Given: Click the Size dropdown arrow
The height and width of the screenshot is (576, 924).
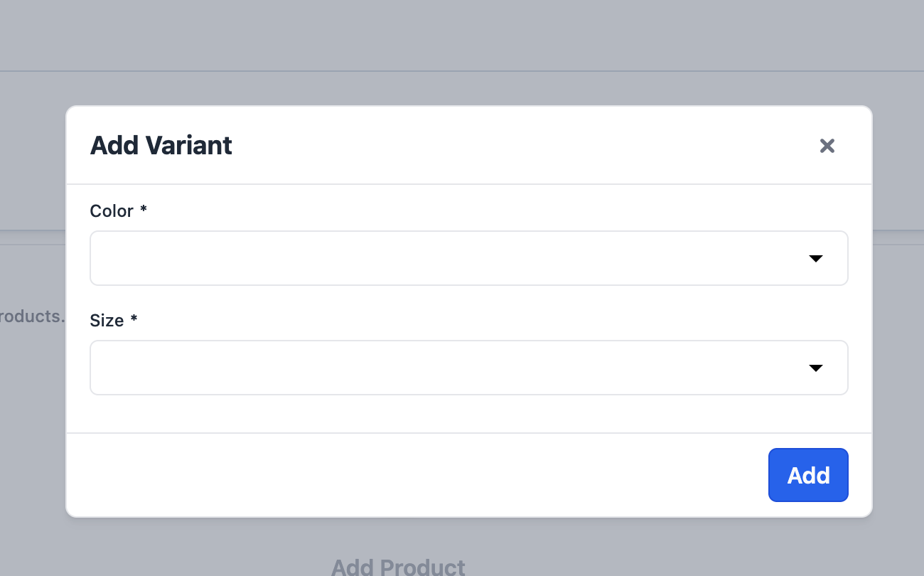Looking at the screenshot, I should (x=815, y=368).
